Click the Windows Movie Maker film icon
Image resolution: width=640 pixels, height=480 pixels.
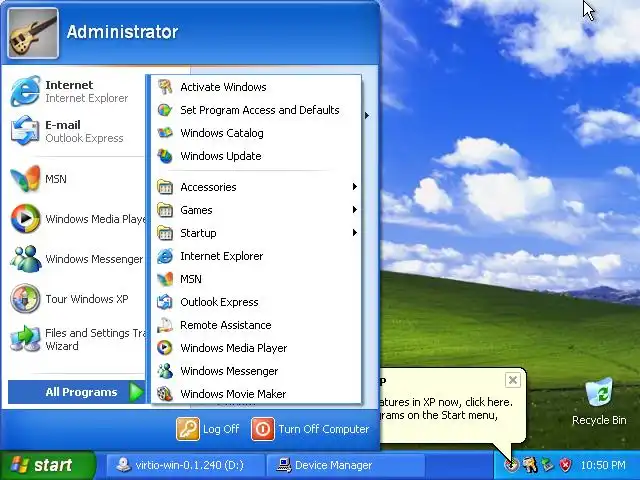[x=165, y=394]
